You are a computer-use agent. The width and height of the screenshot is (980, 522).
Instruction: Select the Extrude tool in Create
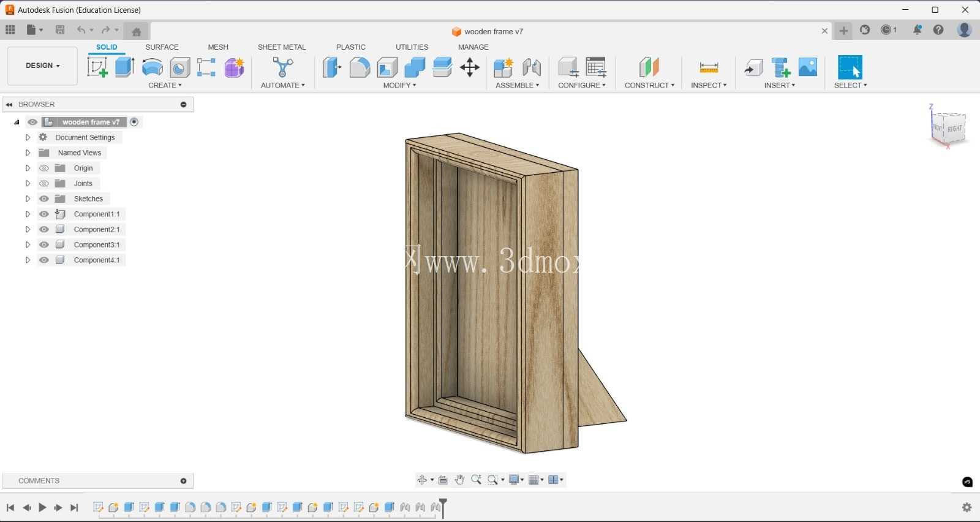pos(125,67)
